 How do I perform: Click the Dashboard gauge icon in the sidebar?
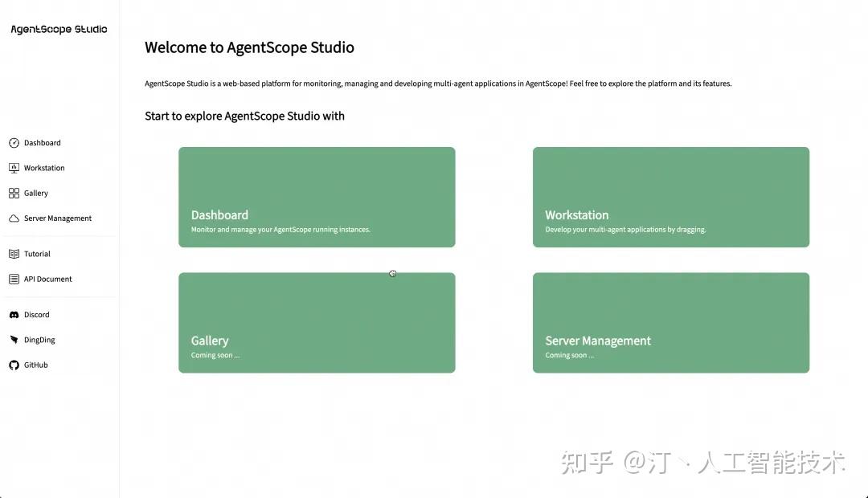[x=14, y=142]
